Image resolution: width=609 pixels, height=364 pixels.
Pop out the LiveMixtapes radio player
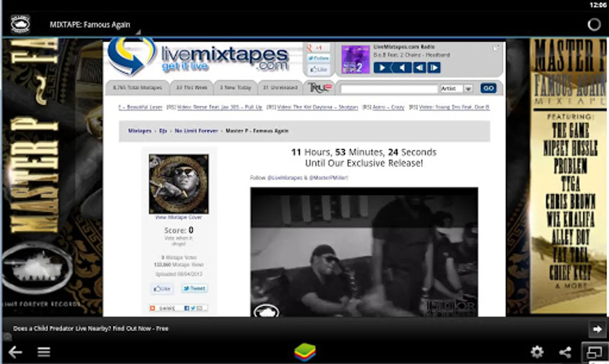tap(496, 48)
